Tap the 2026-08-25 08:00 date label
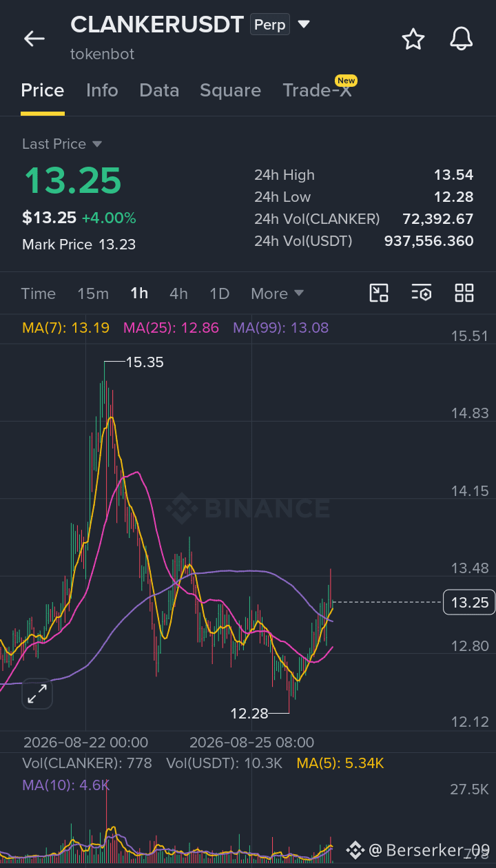The image size is (496, 868). coord(251,743)
